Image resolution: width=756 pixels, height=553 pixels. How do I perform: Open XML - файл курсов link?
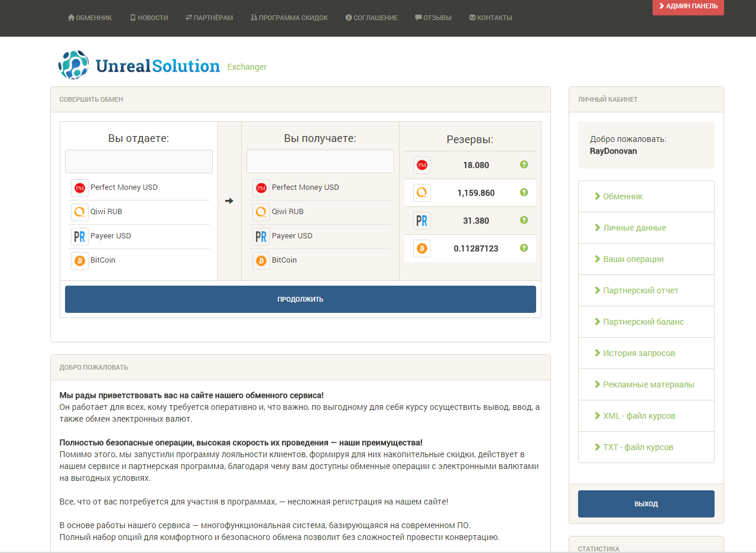click(x=639, y=416)
